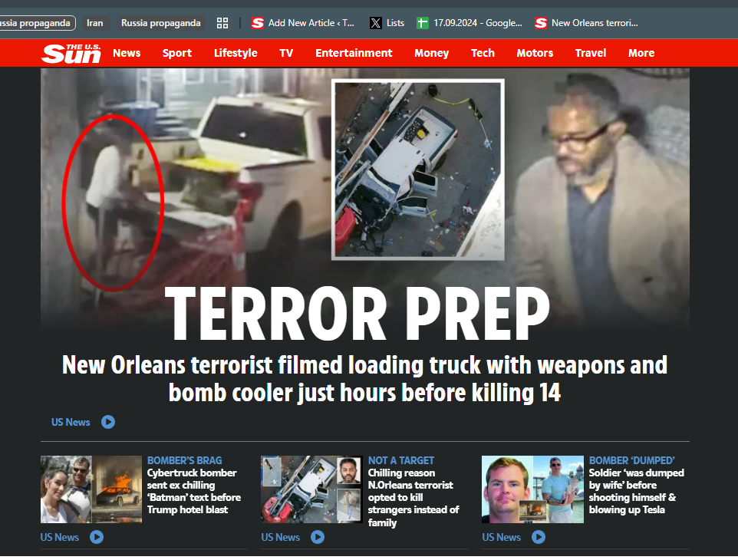Click the play icon under the headline

point(108,422)
